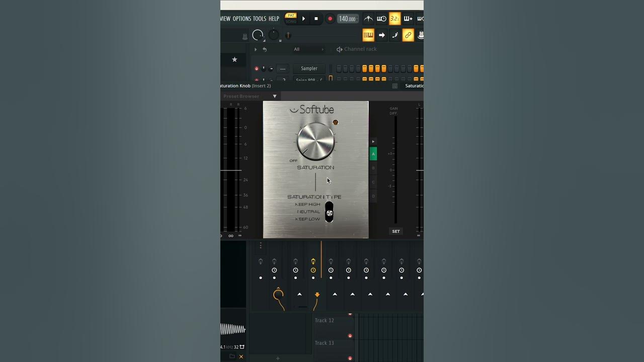Click the metronome icon in the top toolbar
The width and height of the screenshot is (644, 362).
point(369,19)
